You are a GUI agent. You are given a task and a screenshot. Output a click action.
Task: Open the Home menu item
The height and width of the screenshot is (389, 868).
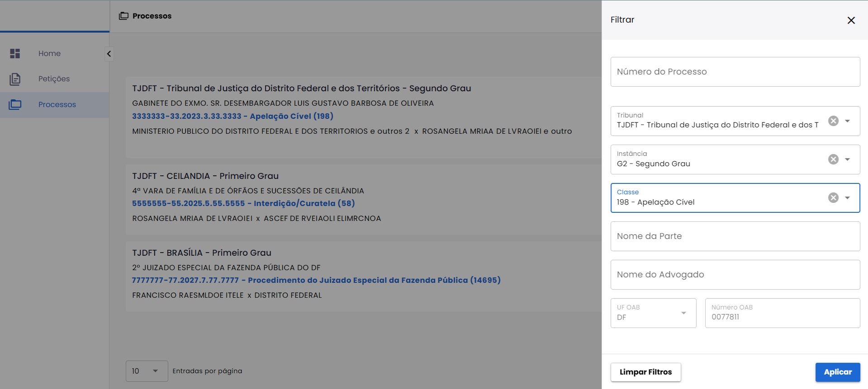pos(54,53)
